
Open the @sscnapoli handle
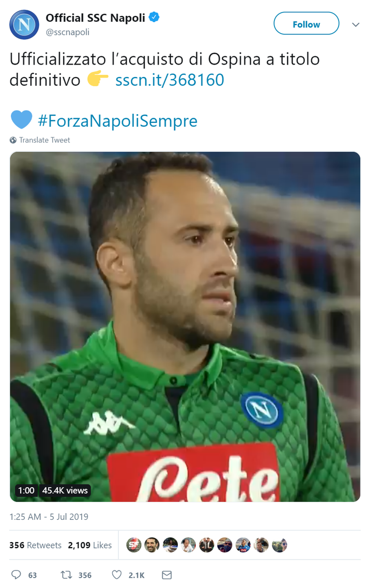(x=68, y=32)
